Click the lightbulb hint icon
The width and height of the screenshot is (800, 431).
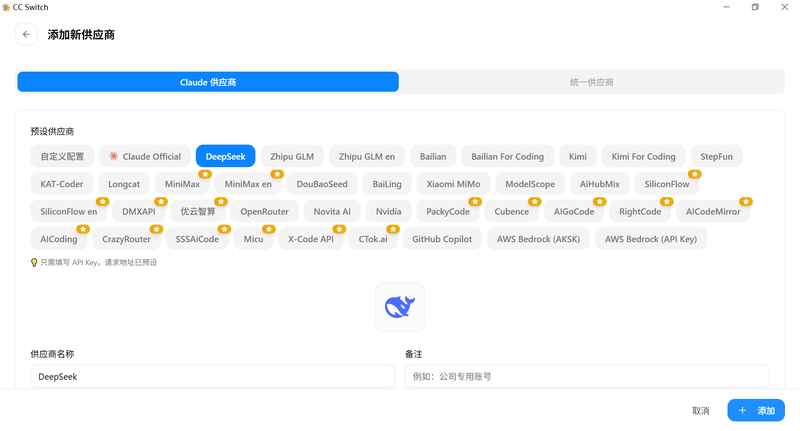pyautogui.click(x=34, y=262)
